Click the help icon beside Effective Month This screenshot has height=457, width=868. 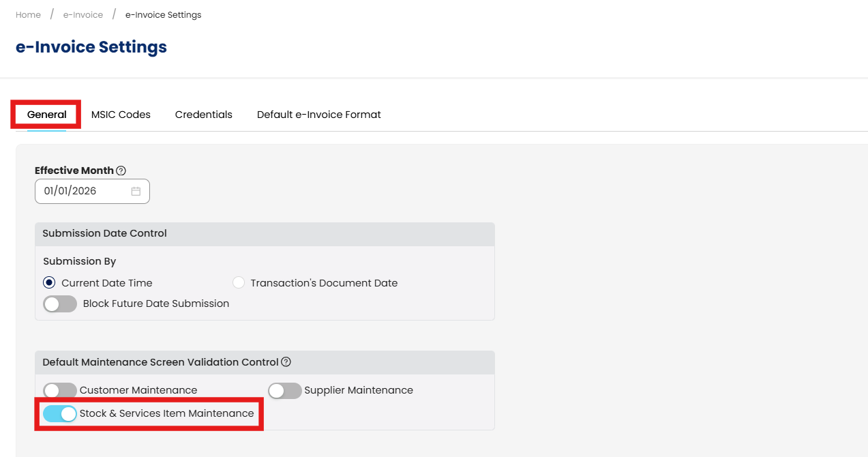(121, 171)
